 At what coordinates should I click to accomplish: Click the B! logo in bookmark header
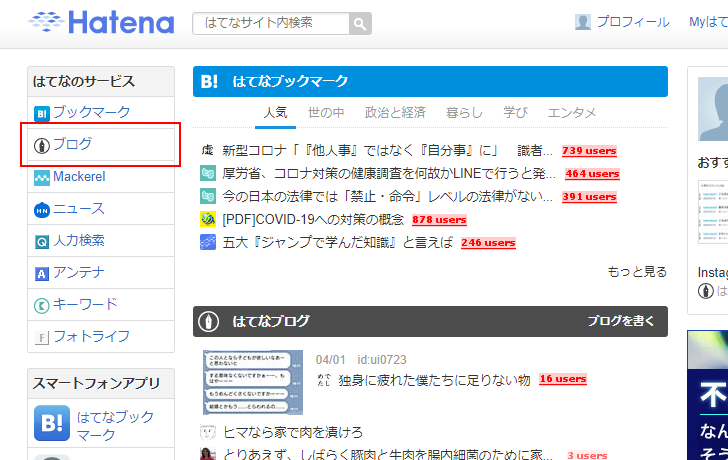(209, 82)
